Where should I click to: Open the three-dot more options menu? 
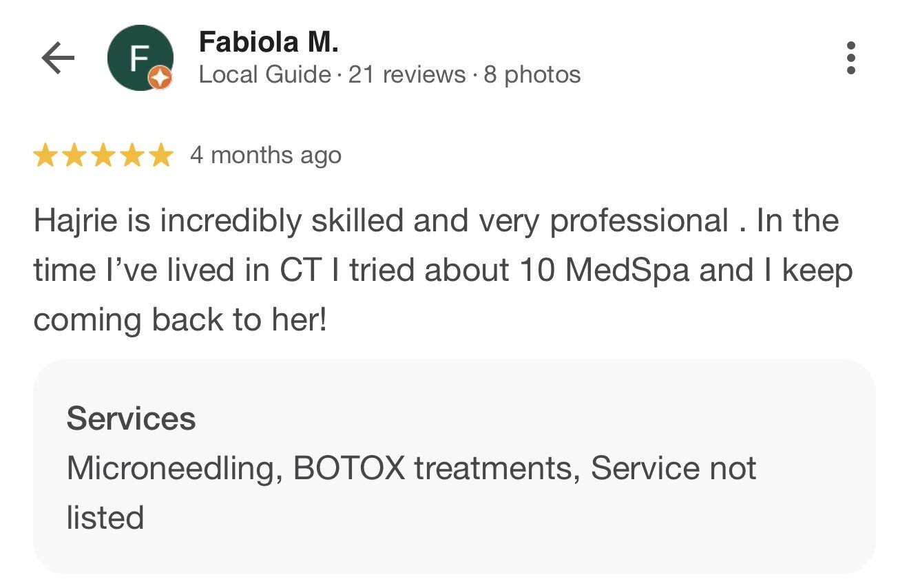[850, 58]
